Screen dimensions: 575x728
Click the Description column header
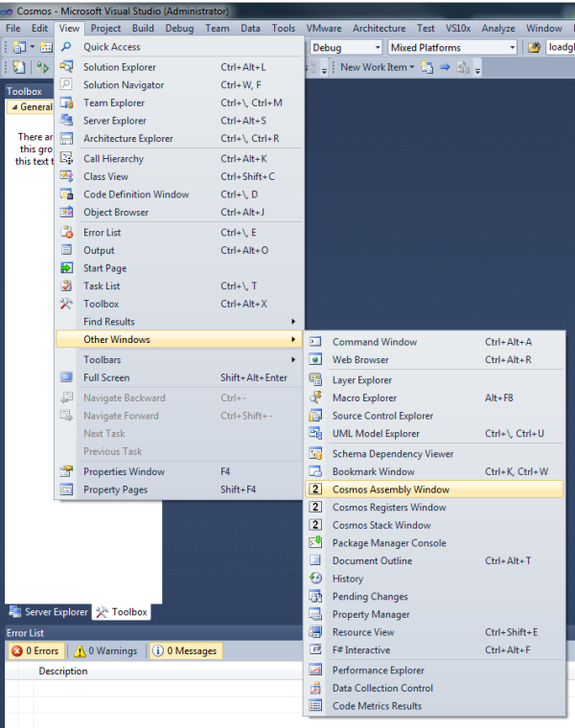coord(62,671)
